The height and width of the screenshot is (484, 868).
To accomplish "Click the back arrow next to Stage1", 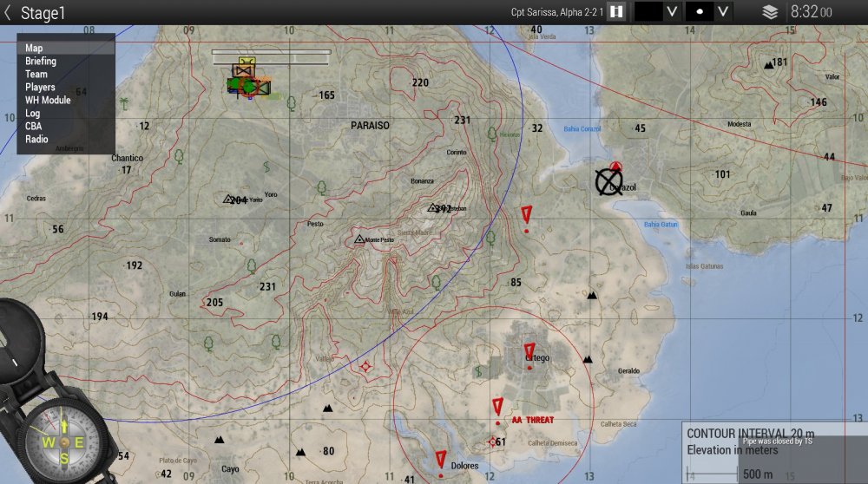I will 8,12.
